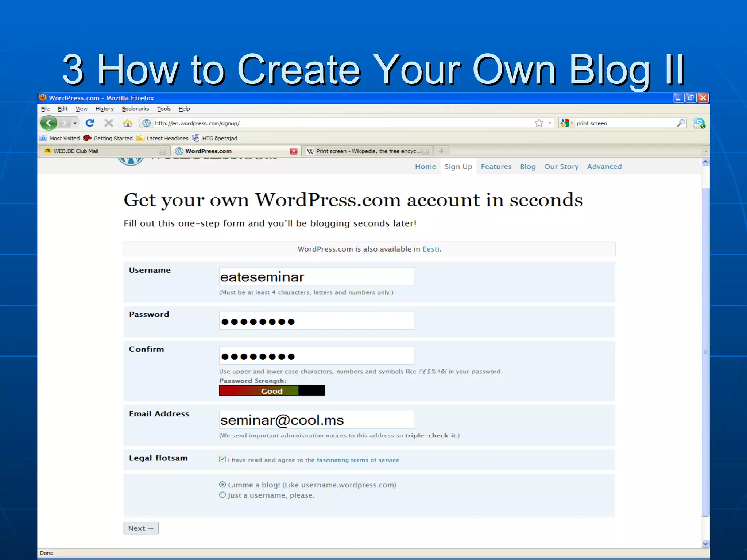Open the Features page link
The height and width of the screenshot is (560, 747).
pos(496,167)
